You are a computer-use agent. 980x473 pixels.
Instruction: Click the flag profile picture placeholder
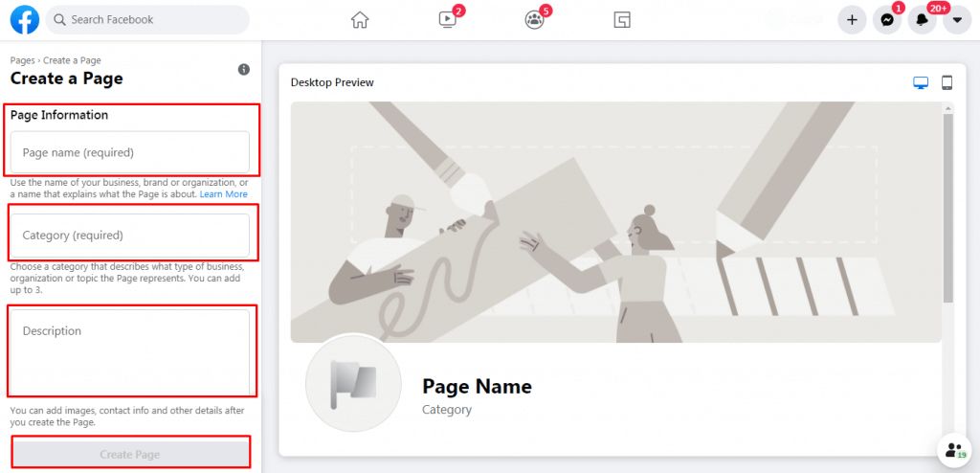coord(353,382)
